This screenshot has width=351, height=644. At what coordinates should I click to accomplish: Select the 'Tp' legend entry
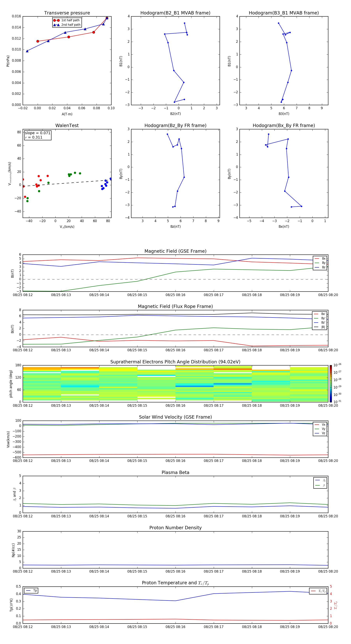pyautogui.click(x=31, y=591)
